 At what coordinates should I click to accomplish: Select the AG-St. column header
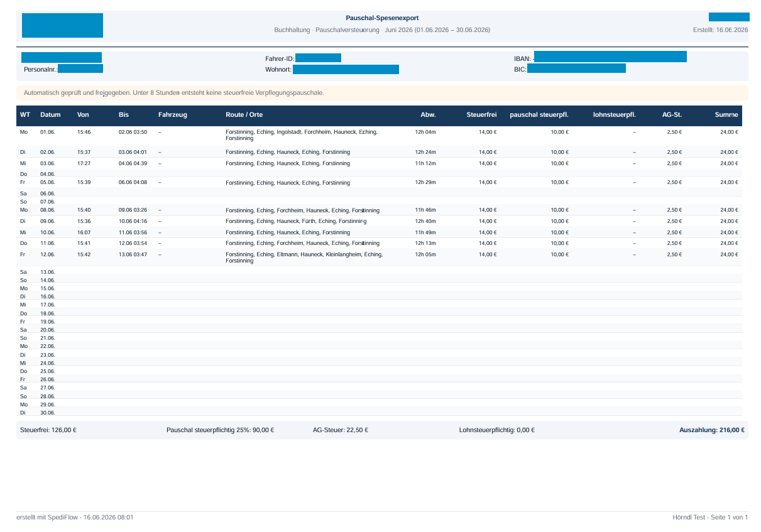(x=672, y=115)
